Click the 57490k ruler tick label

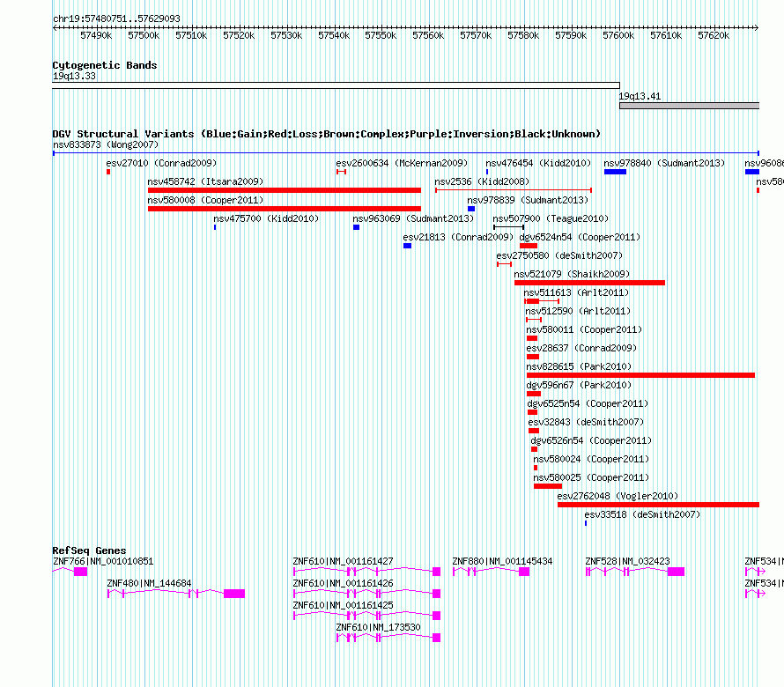[x=96, y=35]
